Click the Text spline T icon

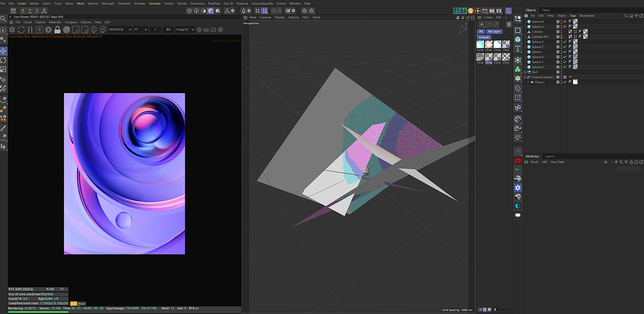pos(518,49)
